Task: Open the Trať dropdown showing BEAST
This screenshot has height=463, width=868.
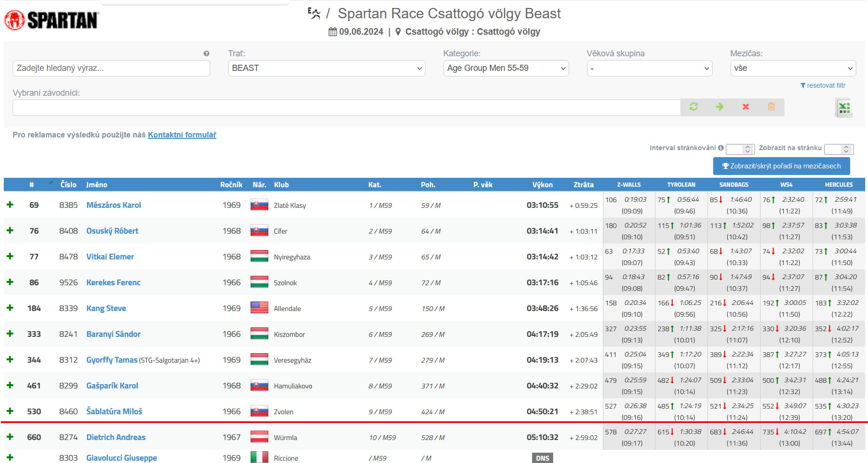Action: coord(327,68)
